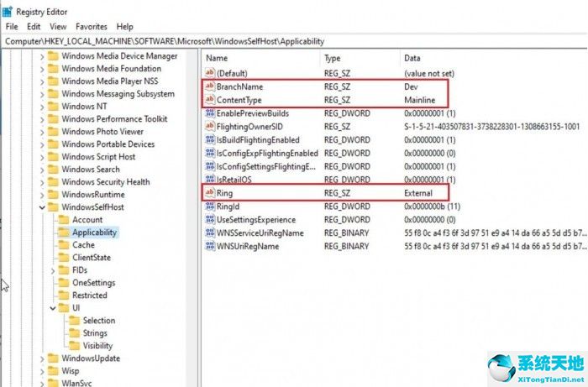This screenshot has width=588, height=387.
Task: Expand the Windows Security Health key
Action: [42, 182]
